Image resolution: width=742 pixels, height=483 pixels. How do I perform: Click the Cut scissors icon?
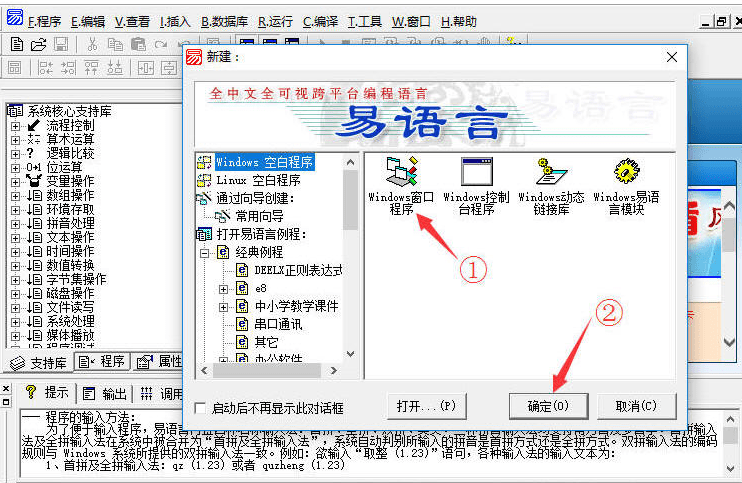(x=92, y=44)
